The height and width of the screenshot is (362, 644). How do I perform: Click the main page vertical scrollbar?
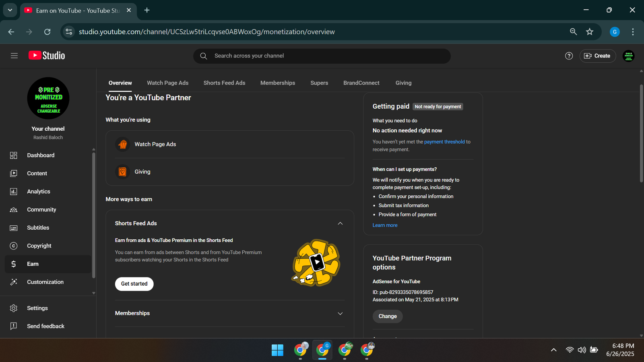click(x=641, y=133)
